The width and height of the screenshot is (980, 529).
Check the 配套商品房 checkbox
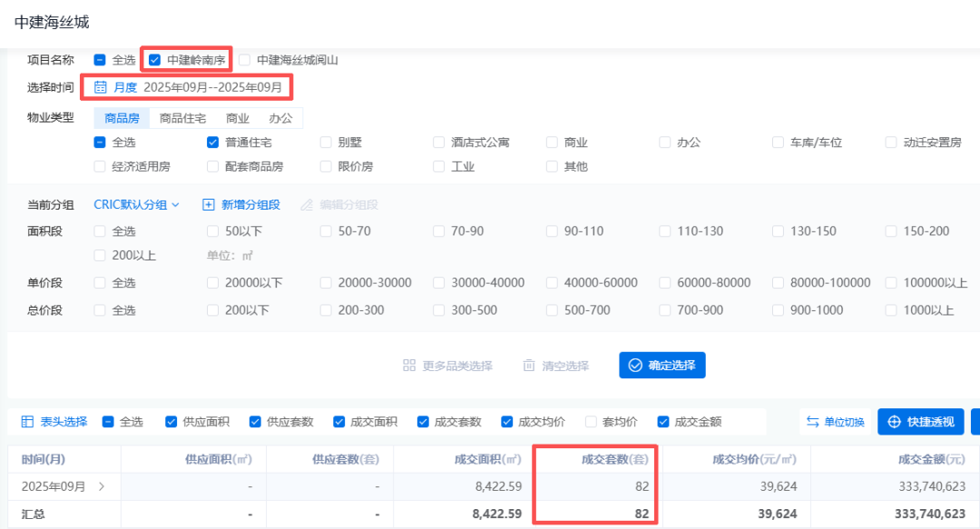tap(212, 166)
